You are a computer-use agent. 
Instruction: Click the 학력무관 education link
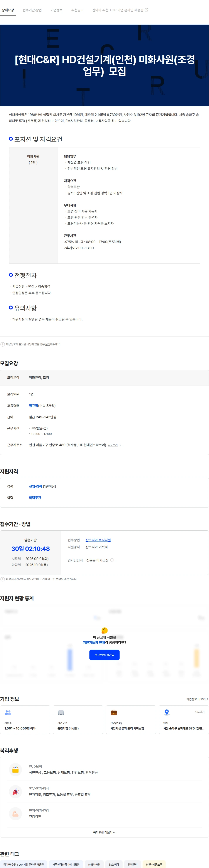35,498
